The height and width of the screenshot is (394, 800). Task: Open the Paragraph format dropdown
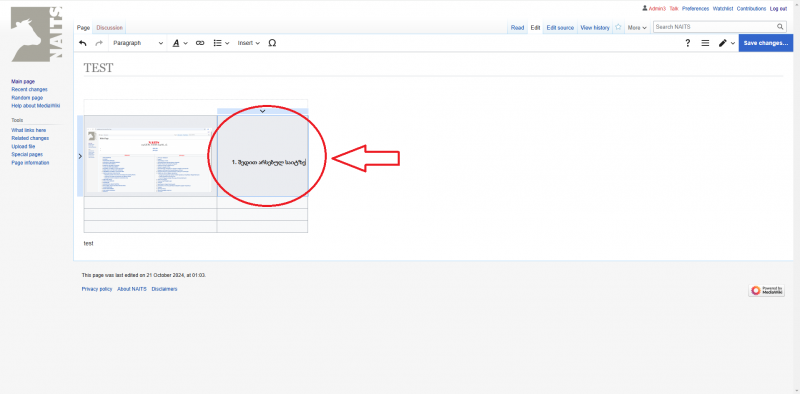pos(138,43)
